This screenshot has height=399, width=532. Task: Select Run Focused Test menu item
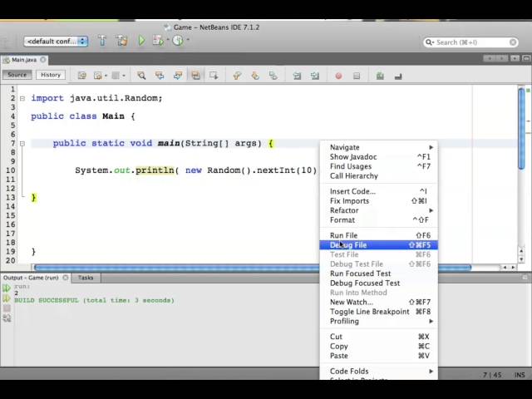click(x=379, y=273)
